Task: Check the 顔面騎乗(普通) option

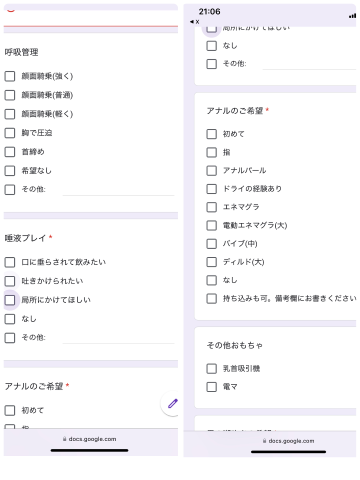Action: point(10,95)
